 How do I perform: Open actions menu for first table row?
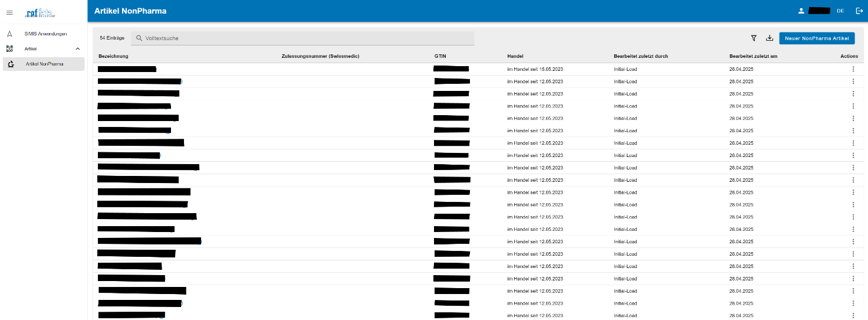(853, 69)
